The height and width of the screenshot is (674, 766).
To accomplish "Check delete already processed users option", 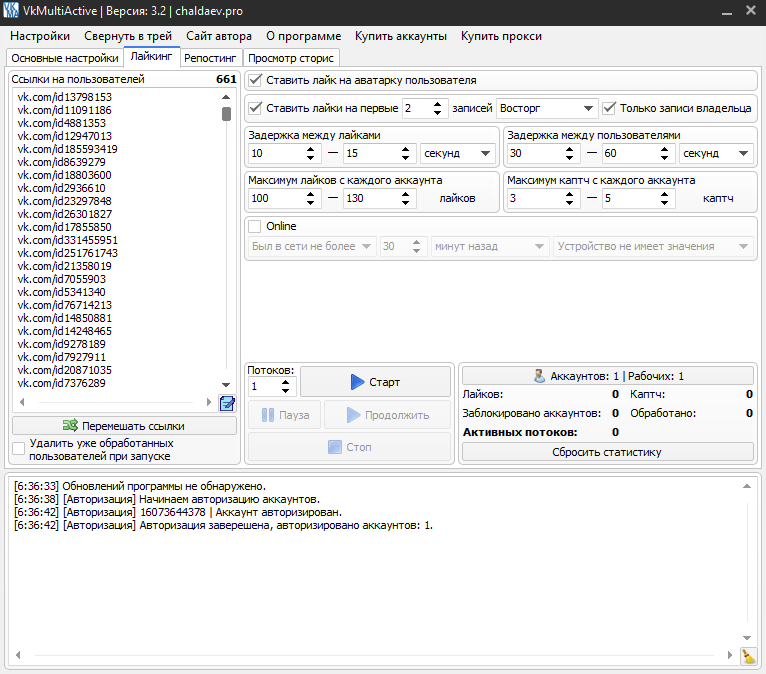I will tap(19, 449).
